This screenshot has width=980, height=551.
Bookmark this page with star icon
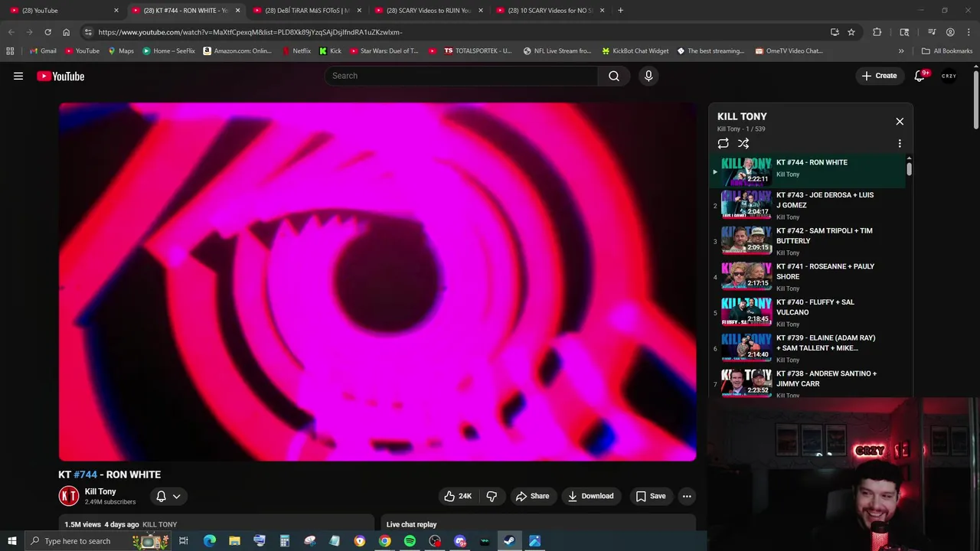click(851, 32)
